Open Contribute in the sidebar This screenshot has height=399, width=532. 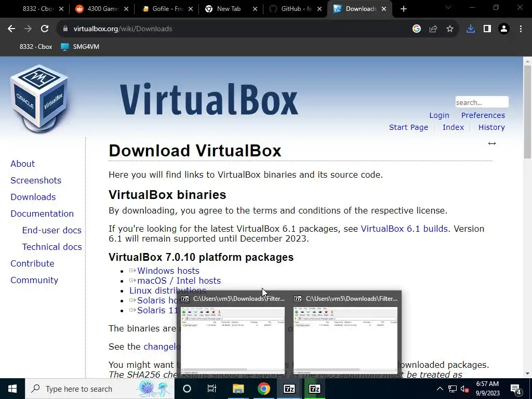coord(32,263)
